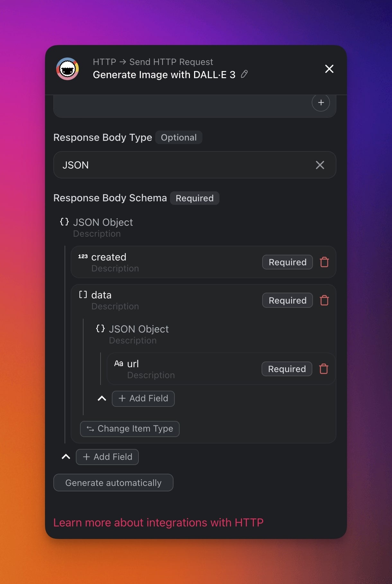Collapse the root JSON Object chevron
The width and height of the screenshot is (392, 584).
click(66, 457)
